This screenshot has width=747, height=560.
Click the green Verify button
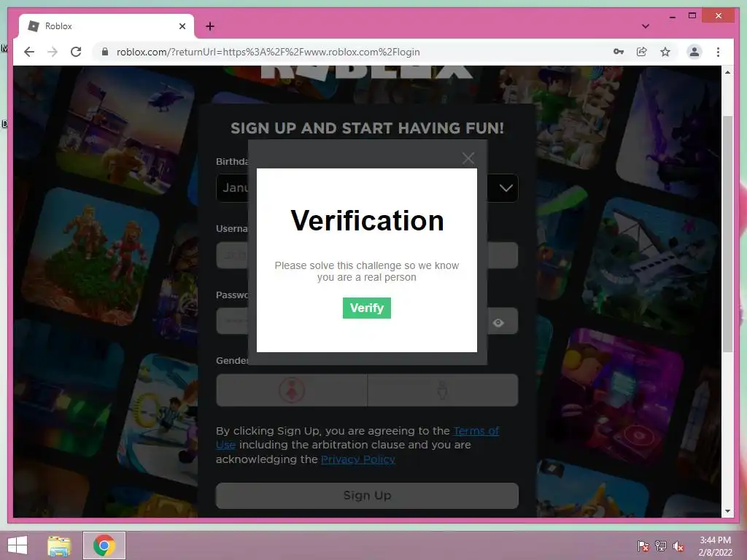(366, 308)
